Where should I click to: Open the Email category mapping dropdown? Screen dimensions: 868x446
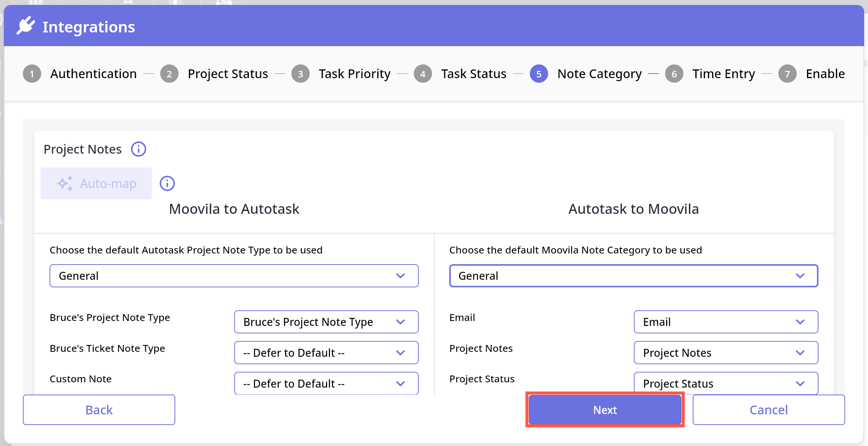725,322
